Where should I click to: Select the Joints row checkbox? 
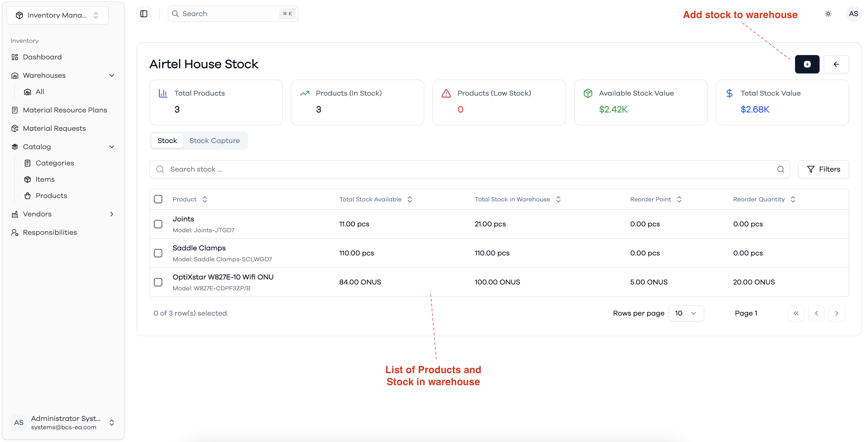pyautogui.click(x=158, y=224)
